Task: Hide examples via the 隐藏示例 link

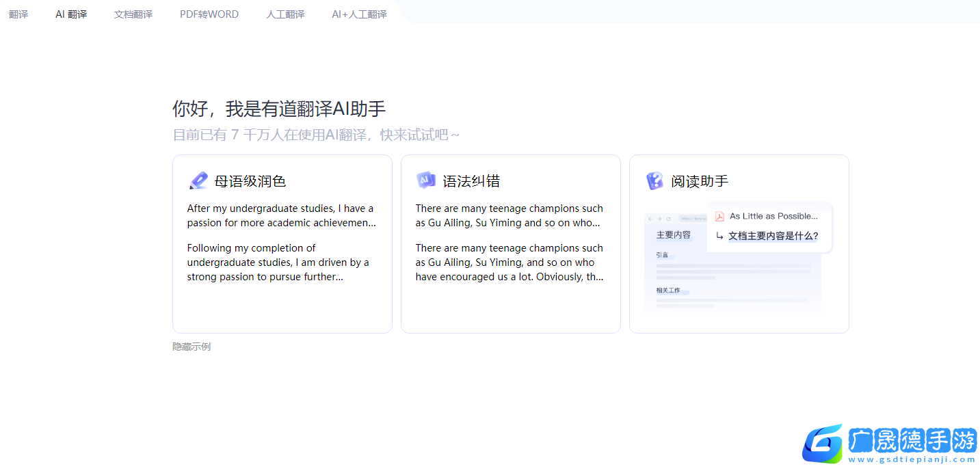Action: coord(191,347)
